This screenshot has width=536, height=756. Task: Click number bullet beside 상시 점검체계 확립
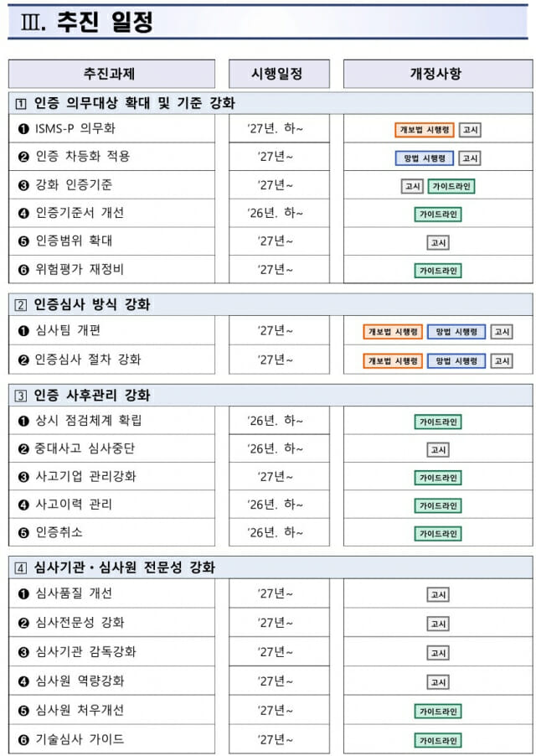tap(23, 421)
